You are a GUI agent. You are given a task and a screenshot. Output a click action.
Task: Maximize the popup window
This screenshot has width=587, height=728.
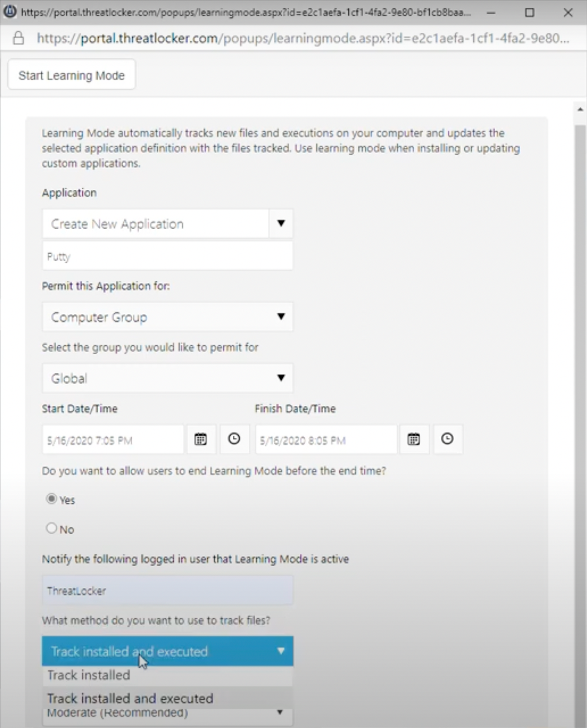tap(529, 13)
